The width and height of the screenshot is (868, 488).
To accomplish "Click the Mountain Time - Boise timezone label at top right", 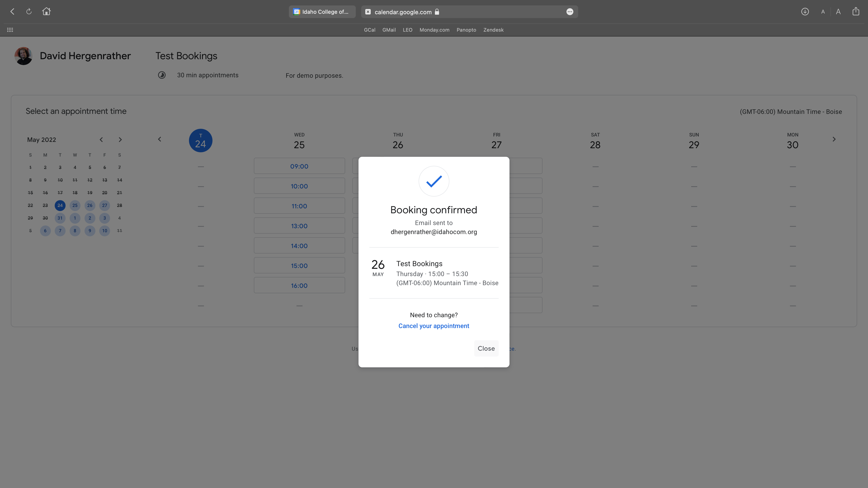I will [x=790, y=112].
